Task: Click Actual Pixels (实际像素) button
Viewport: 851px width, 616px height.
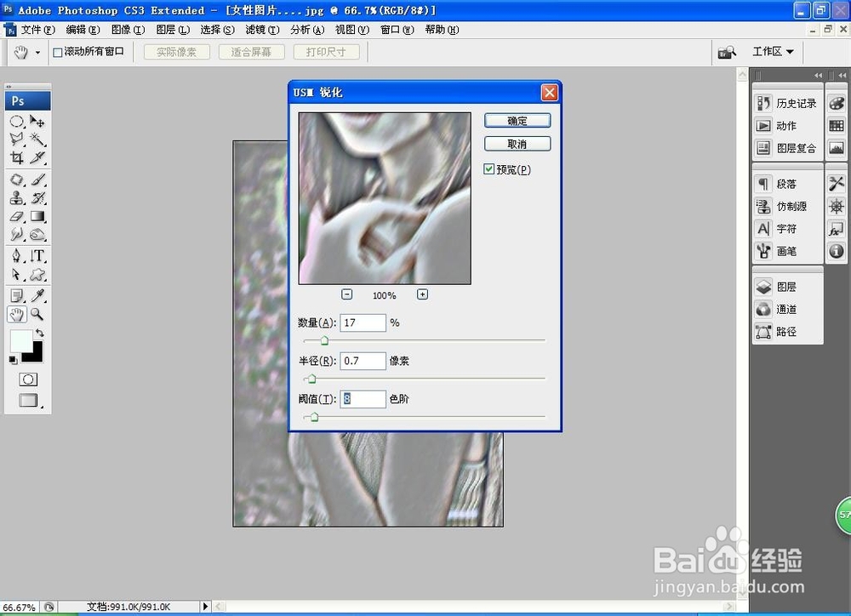Action: pos(176,52)
